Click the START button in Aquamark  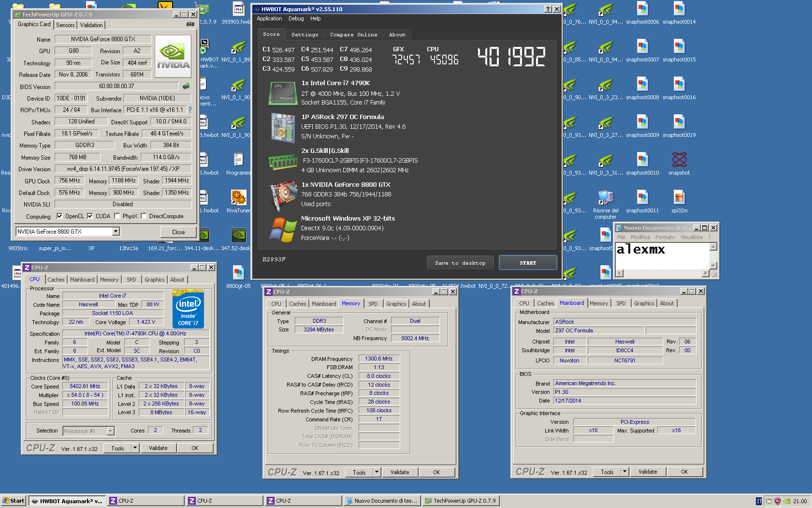click(528, 263)
